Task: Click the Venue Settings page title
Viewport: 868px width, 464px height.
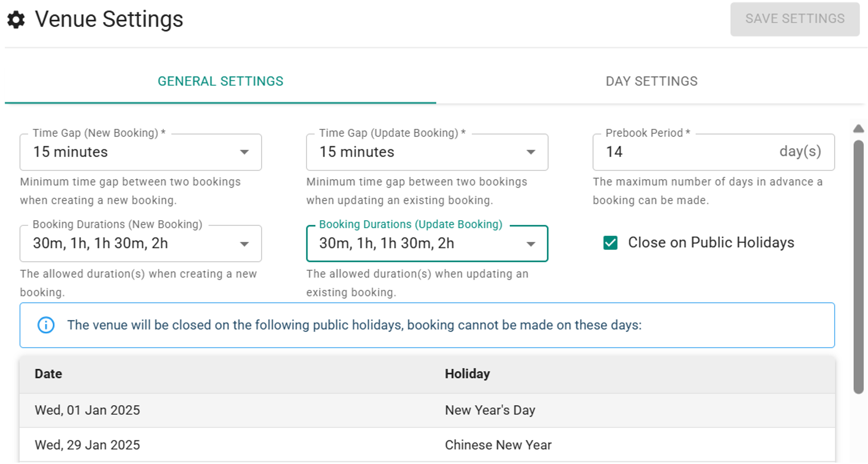Action: [x=109, y=19]
